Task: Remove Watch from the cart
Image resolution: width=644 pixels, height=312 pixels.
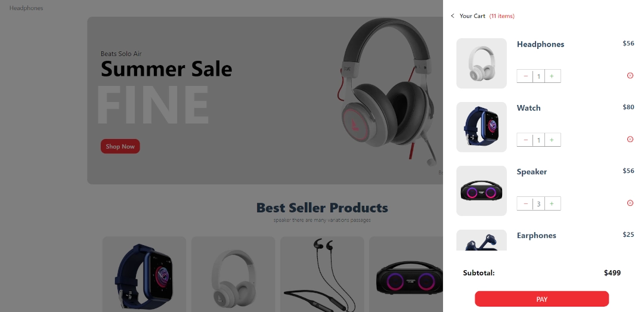Action: pos(630,140)
